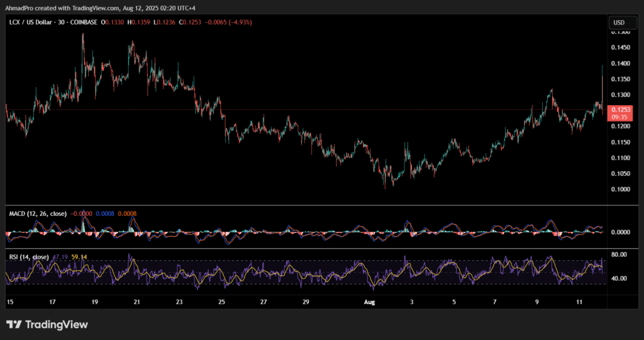Click the LCX / US Dollar symbol title
The image size is (644, 340).
click(31, 22)
